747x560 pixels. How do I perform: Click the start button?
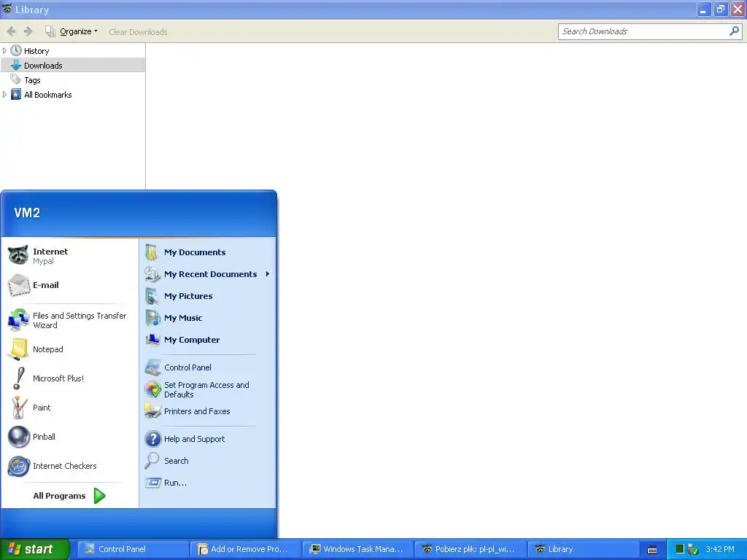pyautogui.click(x=34, y=549)
